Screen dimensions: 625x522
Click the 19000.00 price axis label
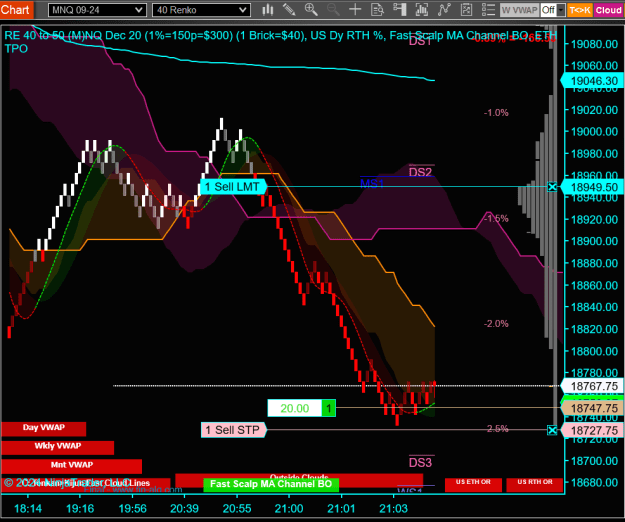(x=594, y=131)
